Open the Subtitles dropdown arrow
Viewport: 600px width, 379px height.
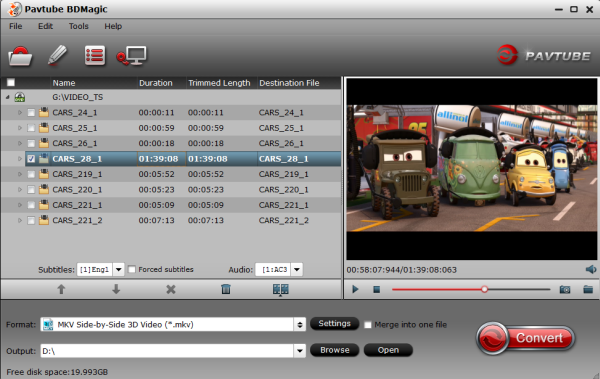tap(119, 270)
